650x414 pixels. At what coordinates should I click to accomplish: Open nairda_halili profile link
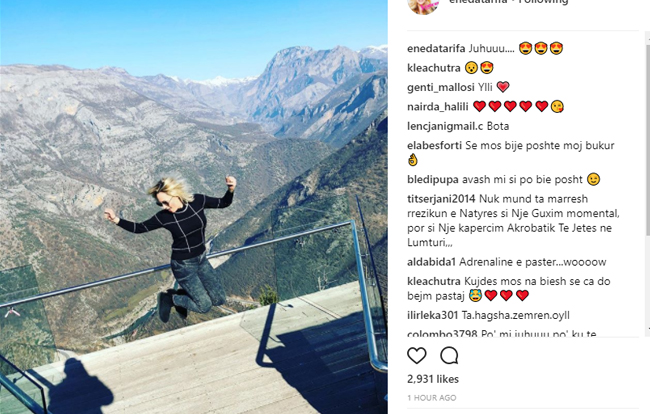click(438, 107)
